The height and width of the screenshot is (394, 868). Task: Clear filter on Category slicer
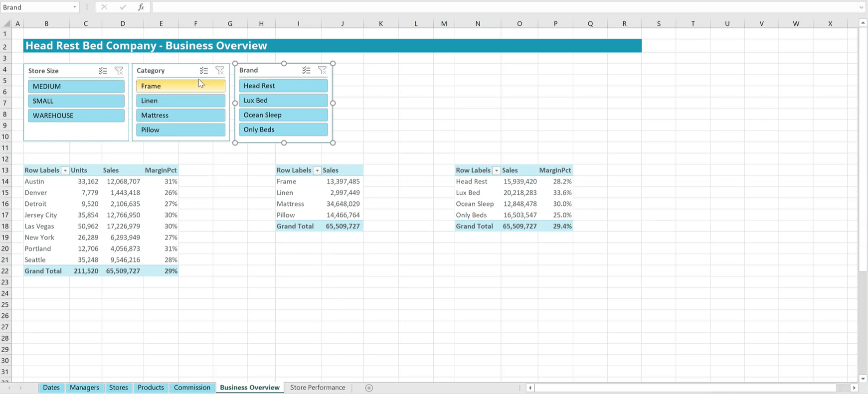pyautogui.click(x=219, y=71)
